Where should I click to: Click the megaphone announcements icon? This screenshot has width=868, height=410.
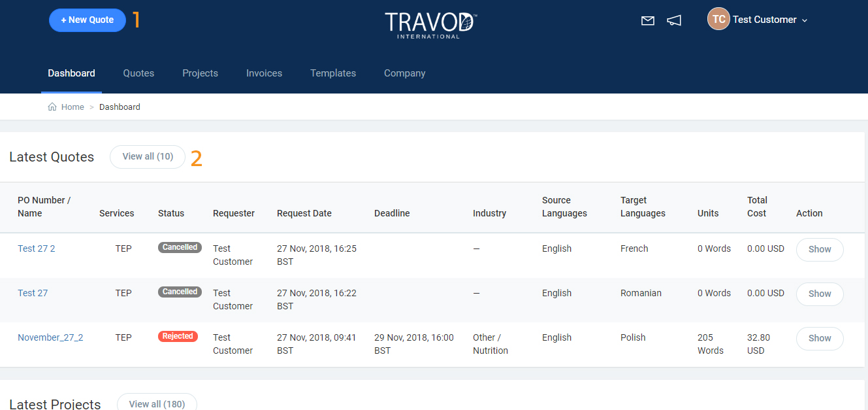674,21
